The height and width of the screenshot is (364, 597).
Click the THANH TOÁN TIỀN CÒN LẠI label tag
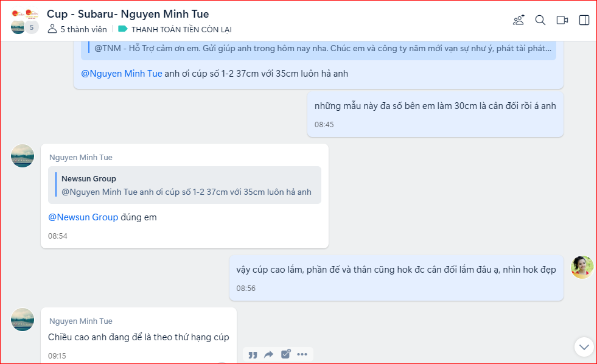point(181,29)
